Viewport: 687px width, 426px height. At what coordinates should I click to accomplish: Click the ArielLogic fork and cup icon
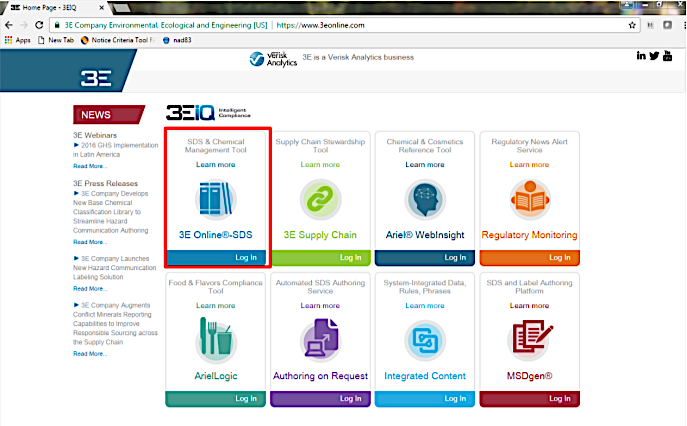pos(216,339)
